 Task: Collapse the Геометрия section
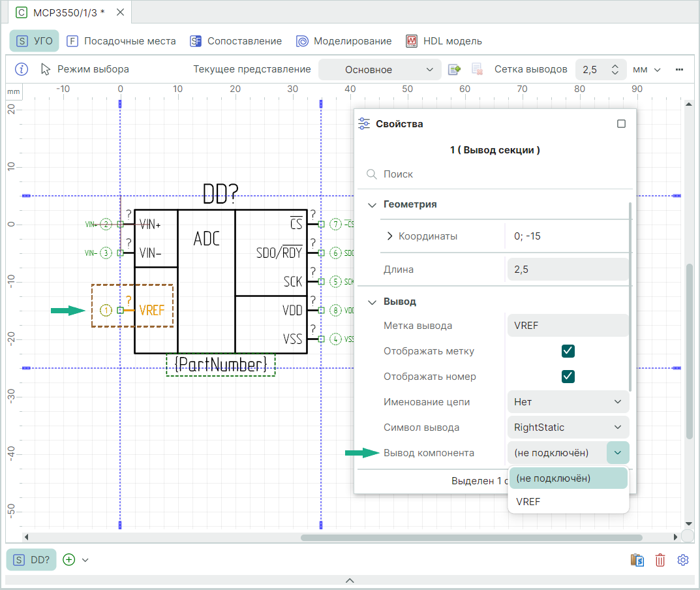[373, 205]
